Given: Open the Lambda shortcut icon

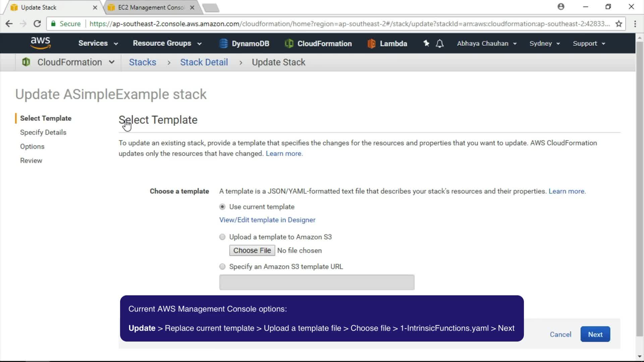Looking at the screenshot, I should tap(371, 44).
